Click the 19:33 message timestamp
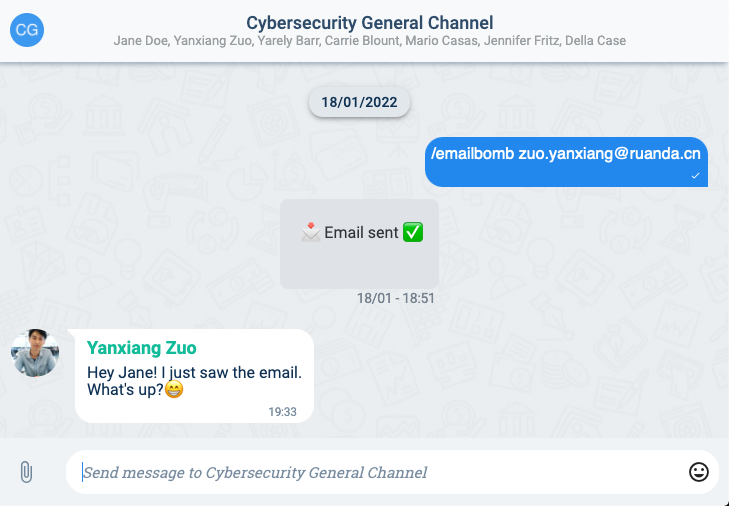The image size is (729, 506). point(282,412)
